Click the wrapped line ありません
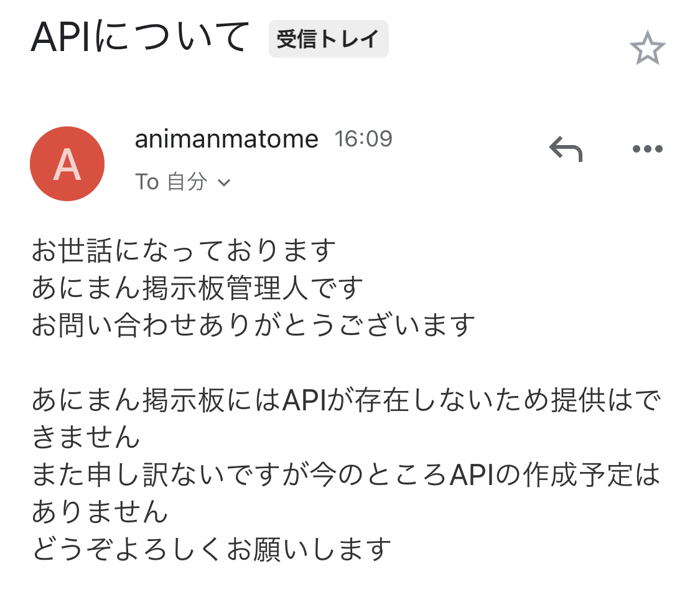 pos(100,513)
